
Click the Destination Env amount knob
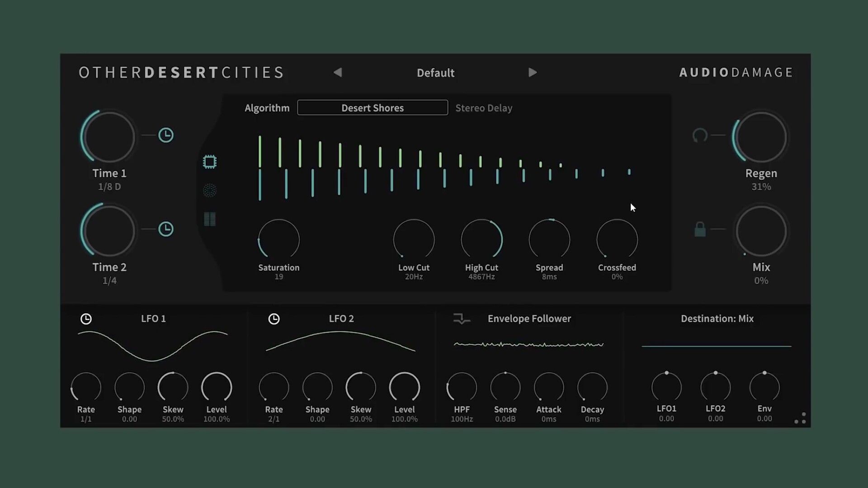(x=764, y=387)
